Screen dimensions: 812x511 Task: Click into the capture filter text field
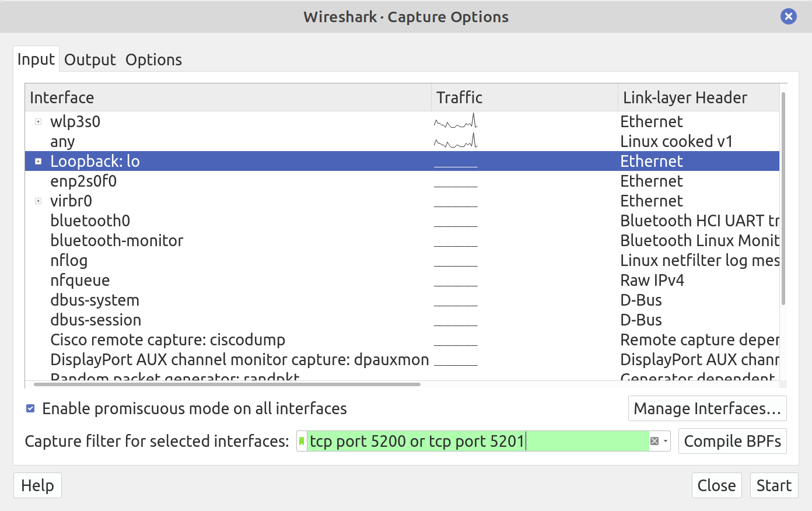pos(477,442)
